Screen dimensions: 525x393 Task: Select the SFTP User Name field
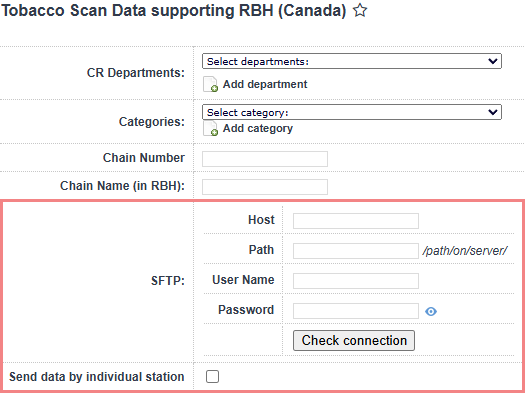pyautogui.click(x=356, y=281)
